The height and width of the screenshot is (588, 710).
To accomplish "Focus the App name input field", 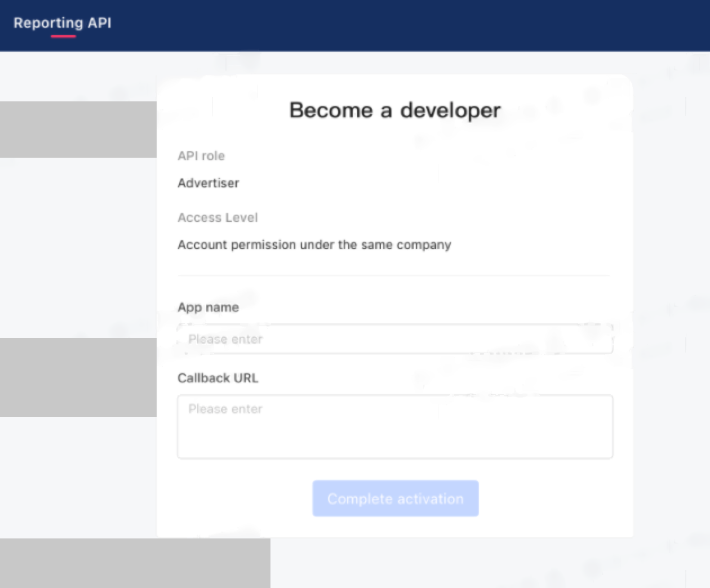I will click(x=395, y=339).
